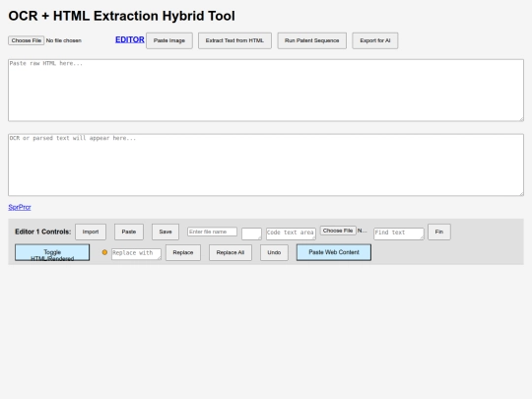Click the Paste Web Content button
Viewport: 532px width, 399px height.
[334, 252]
